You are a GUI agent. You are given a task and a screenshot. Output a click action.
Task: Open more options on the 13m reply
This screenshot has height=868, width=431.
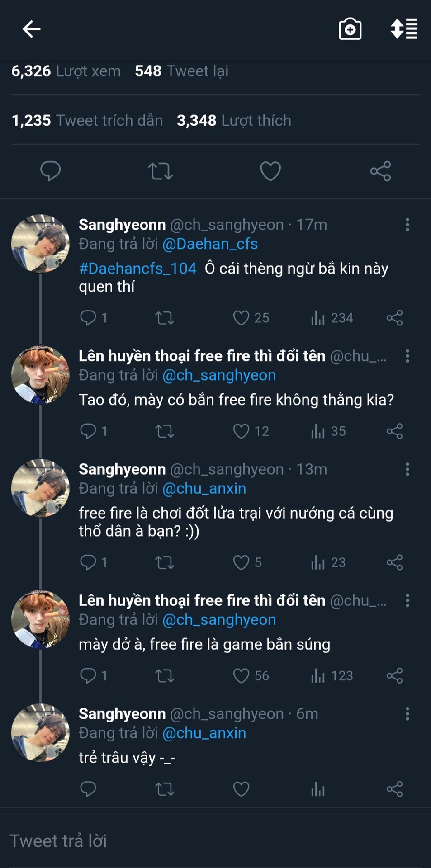click(x=407, y=469)
